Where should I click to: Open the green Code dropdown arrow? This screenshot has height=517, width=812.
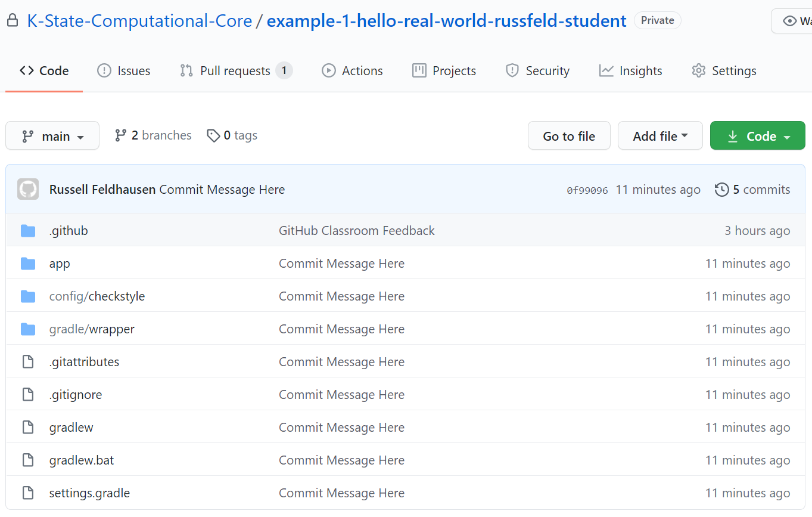pos(787,137)
